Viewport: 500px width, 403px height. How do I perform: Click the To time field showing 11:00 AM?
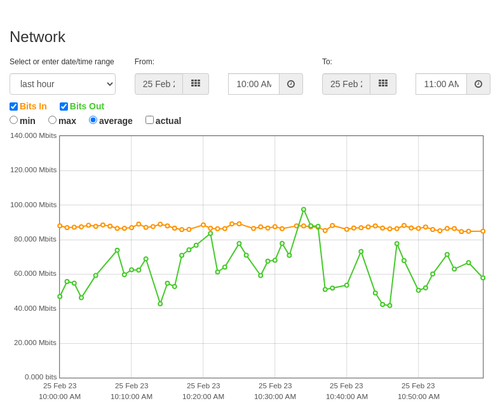441,84
